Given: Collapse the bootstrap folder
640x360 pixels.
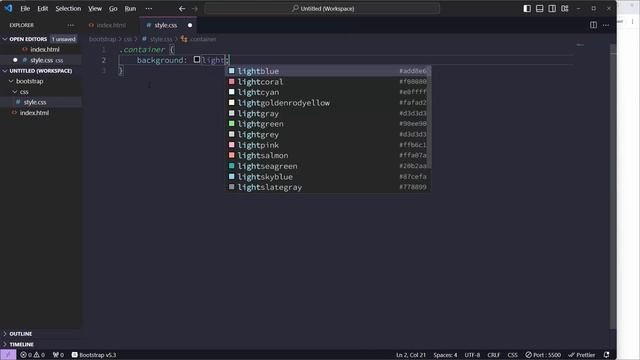Looking at the screenshot, I should [41, 81].
